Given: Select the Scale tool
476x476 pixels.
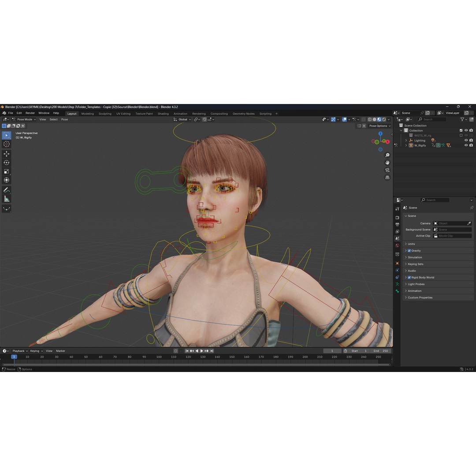Looking at the screenshot, I should tap(6, 171).
